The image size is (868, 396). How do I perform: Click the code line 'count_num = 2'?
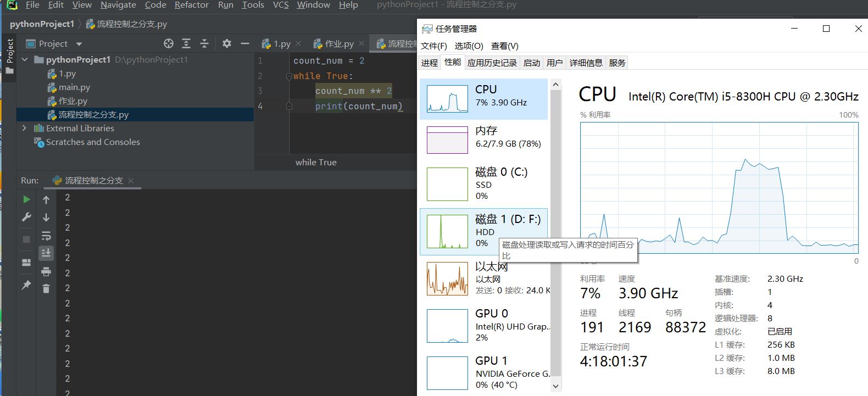coord(329,61)
